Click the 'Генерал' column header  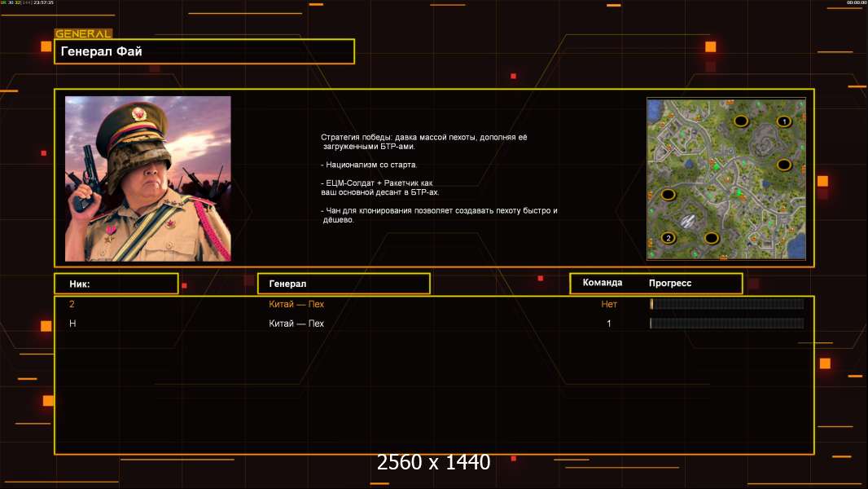(x=344, y=284)
